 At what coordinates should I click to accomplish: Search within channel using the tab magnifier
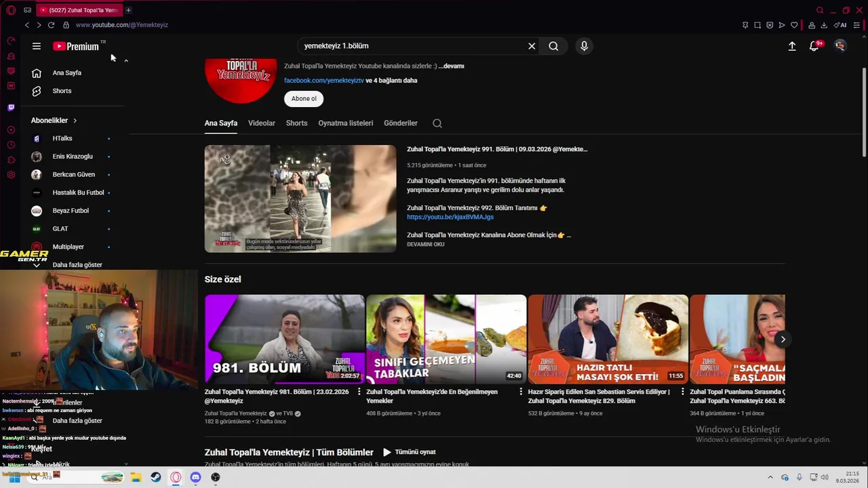tap(437, 123)
